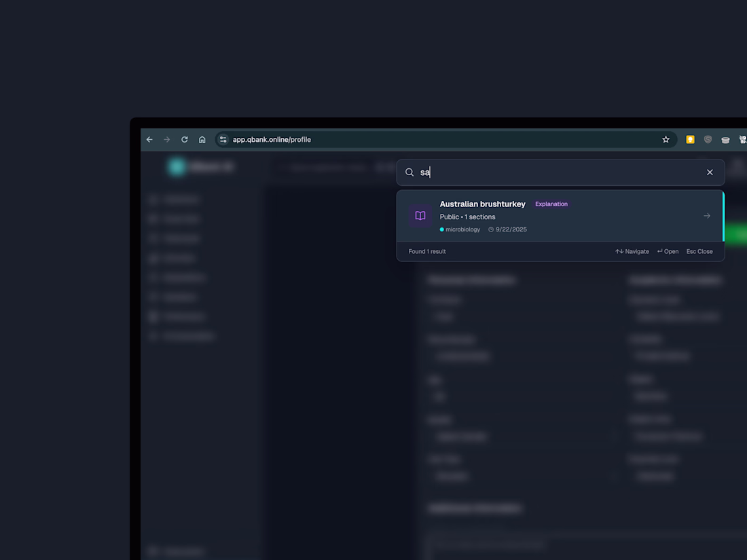747x560 pixels.
Task: Open the browser home page icon
Action: (202, 140)
